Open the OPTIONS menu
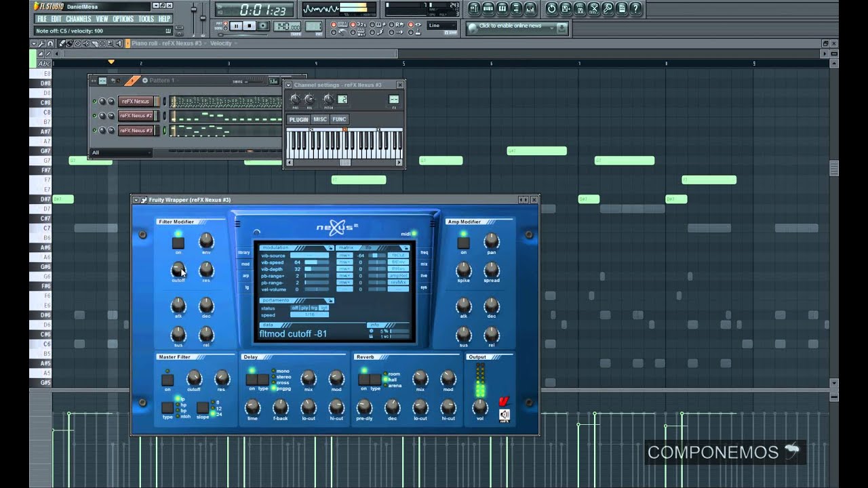The width and height of the screenshot is (868, 488). (x=123, y=19)
